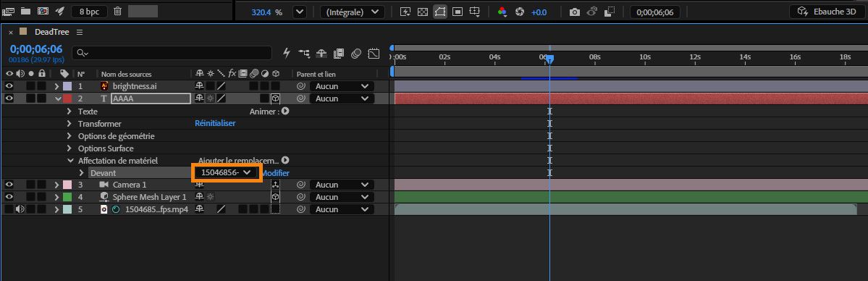The image size is (868, 281).
Task: Open the Graph Editor
Action: 374,53
